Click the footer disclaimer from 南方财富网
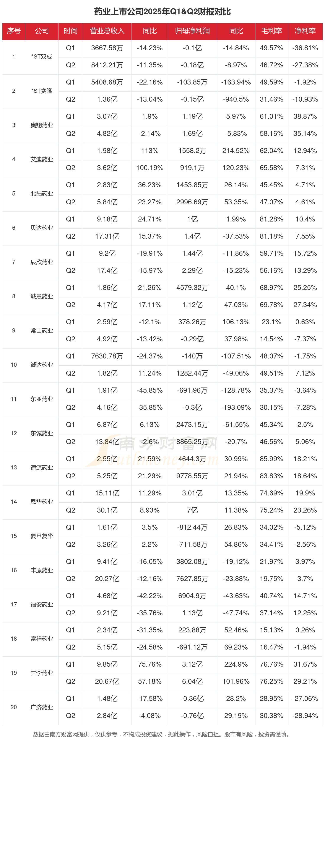The image size is (325, 868). [162, 734]
